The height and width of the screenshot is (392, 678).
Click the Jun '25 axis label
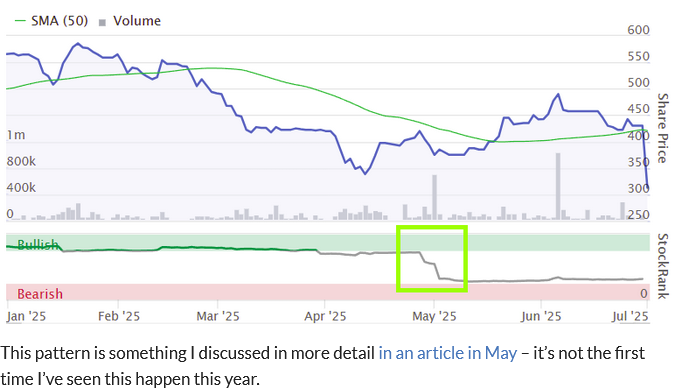click(x=540, y=316)
